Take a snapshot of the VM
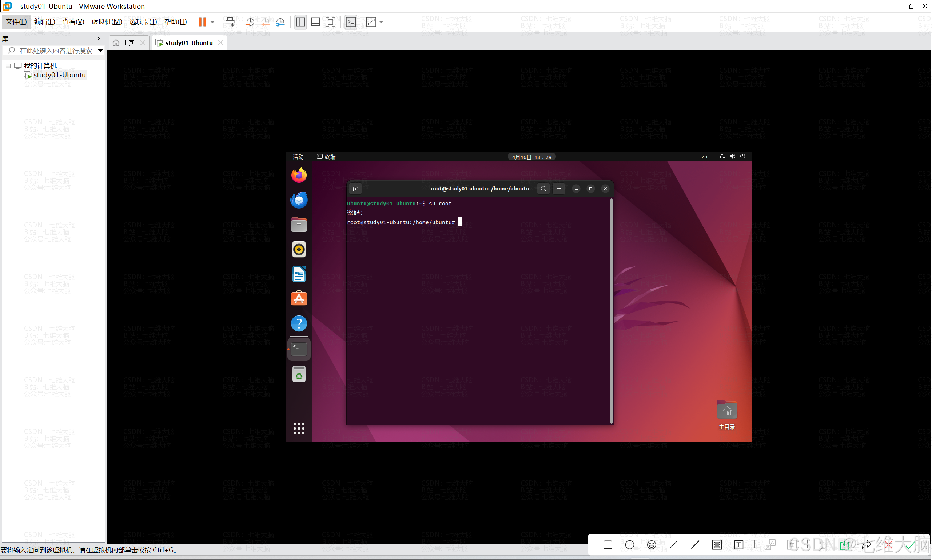Viewport: 932px width, 560px height. [x=250, y=22]
